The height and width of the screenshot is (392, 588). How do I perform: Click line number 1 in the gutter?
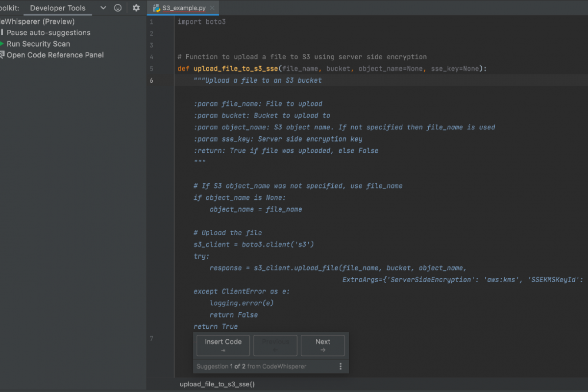[x=151, y=22]
